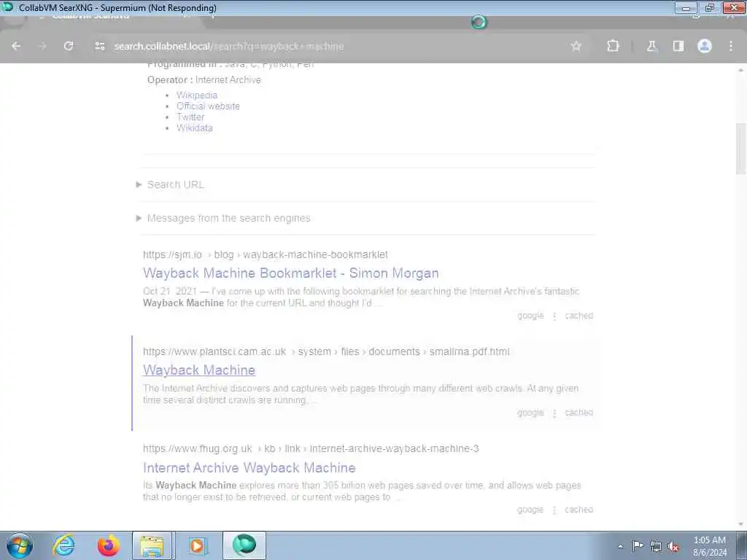Click the Supermium title bar app icon
Screen dimensions: 747x560
coord(8,7)
